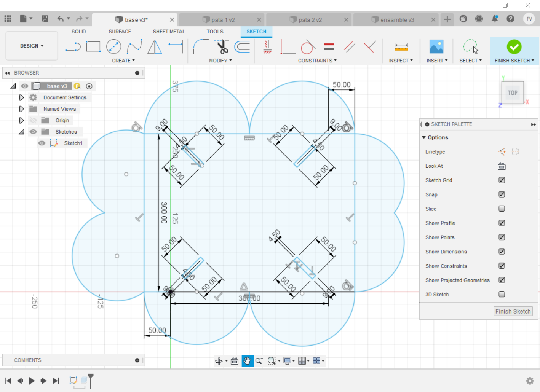This screenshot has height=392, width=540.
Task: Click Finish Sketch button in Sketch Palette
Action: click(x=513, y=311)
